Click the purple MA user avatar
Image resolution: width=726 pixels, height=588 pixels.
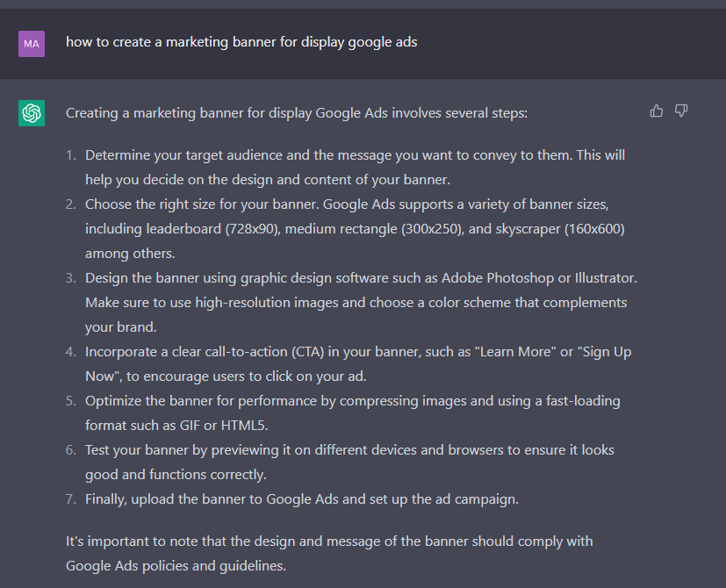click(32, 42)
